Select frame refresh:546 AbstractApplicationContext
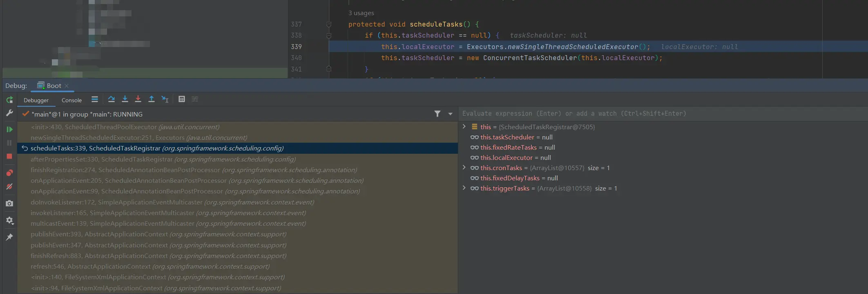868x294 pixels. pos(237,267)
